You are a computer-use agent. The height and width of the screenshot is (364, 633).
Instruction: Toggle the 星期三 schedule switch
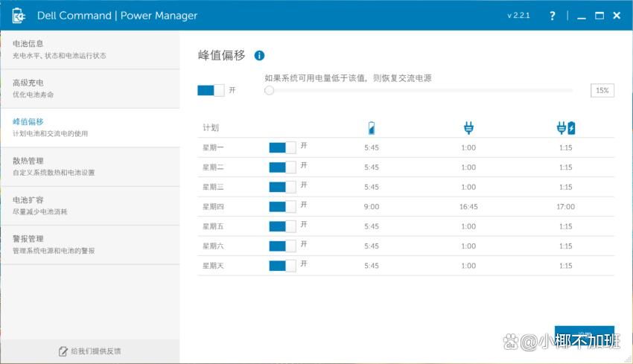282,187
